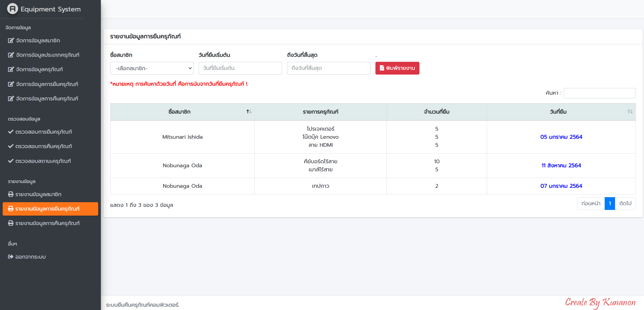
Task: Click the ก่อนหน้า previous page button
Action: click(591, 204)
